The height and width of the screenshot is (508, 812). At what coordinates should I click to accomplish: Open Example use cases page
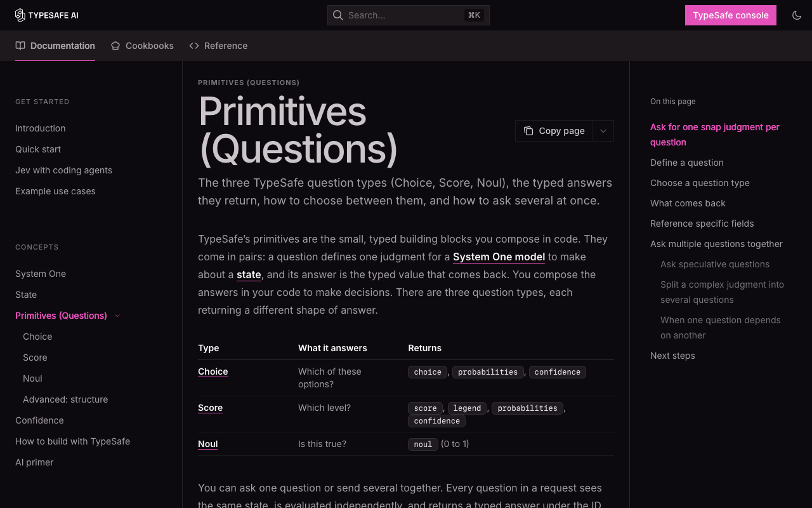(55, 191)
